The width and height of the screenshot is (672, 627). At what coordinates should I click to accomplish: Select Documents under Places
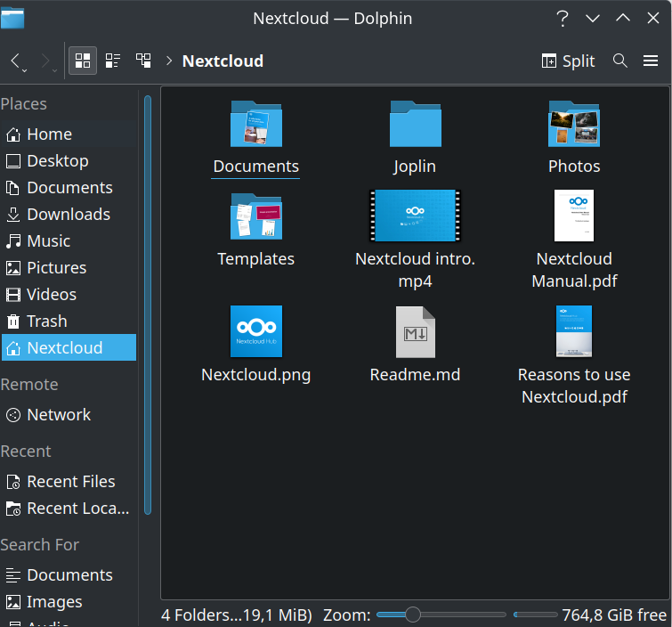pyautogui.click(x=69, y=187)
